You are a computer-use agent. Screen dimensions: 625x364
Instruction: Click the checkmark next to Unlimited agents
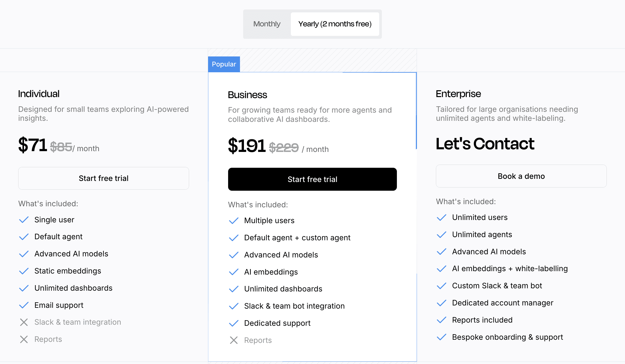pyautogui.click(x=441, y=234)
